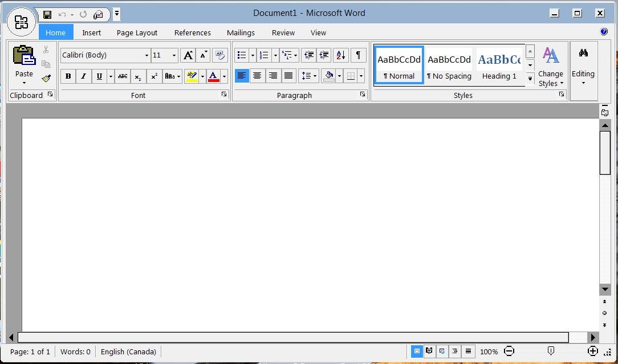Image resolution: width=618 pixels, height=364 pixels.
Task: Click the Grow Font icon
Action: (x=188, y=55)
